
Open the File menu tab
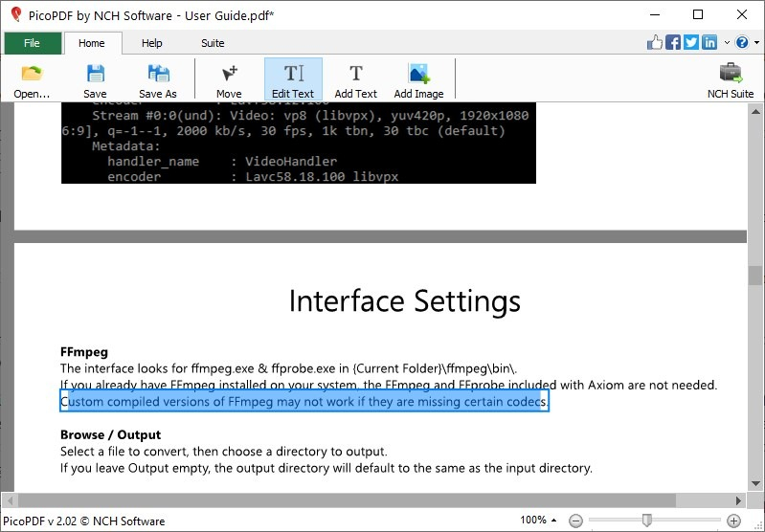[x=33, y=43]
